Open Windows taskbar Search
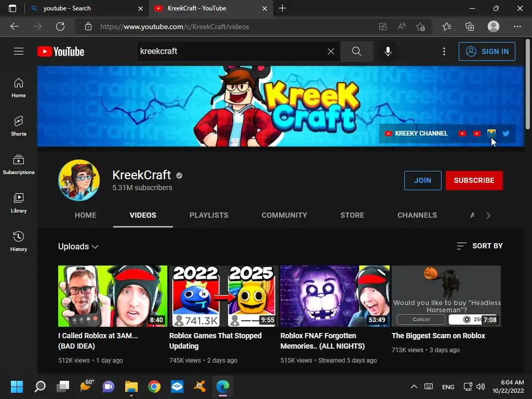The image size is (532, 399). [x=39, y=386]
